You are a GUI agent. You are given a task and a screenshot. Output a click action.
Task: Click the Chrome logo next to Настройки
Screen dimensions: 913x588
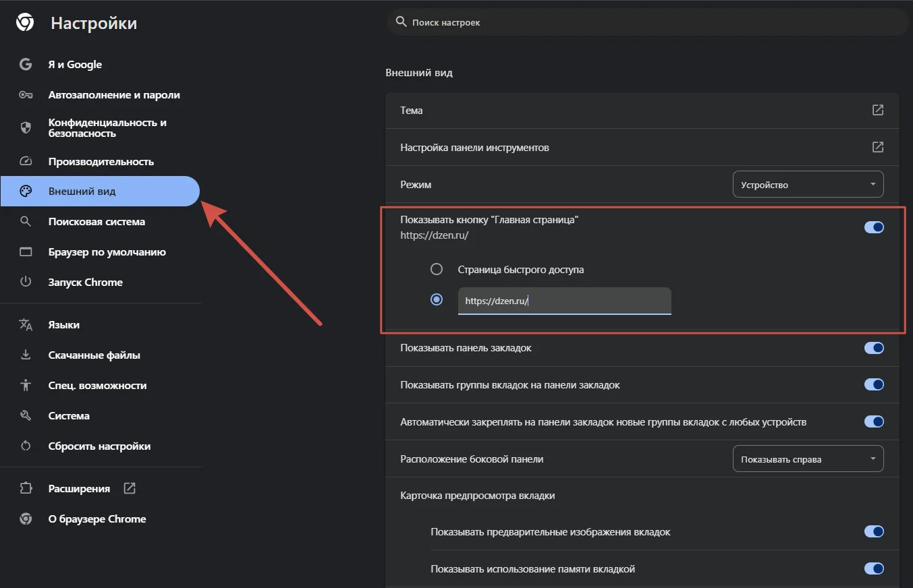tap(25, 24)
